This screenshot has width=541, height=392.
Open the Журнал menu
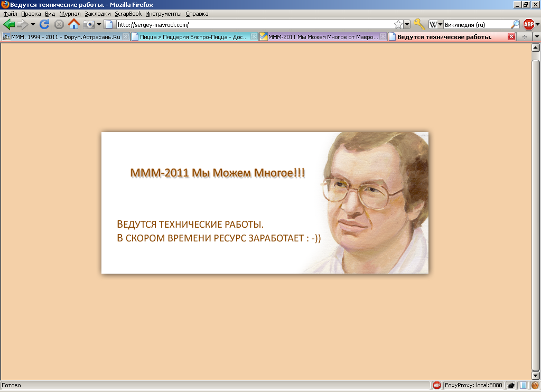click(70, 14)
